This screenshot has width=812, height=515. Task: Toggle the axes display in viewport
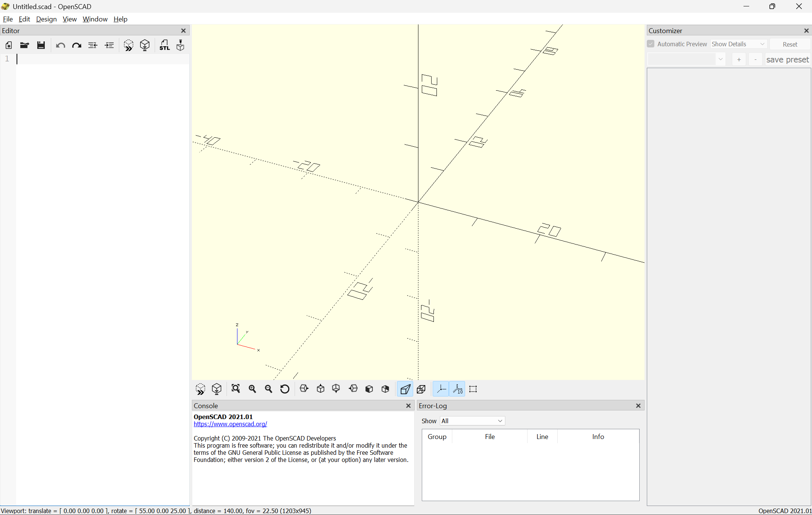[441, 389]
